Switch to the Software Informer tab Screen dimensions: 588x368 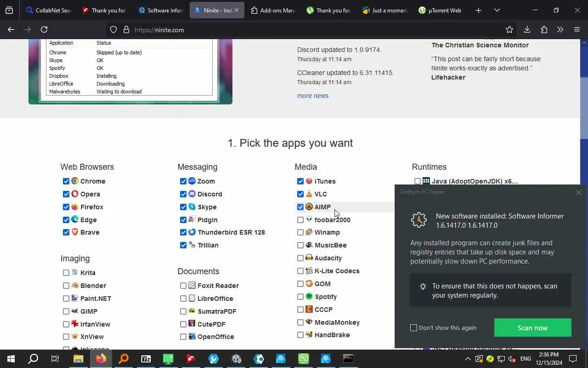(x=161, y=10)
